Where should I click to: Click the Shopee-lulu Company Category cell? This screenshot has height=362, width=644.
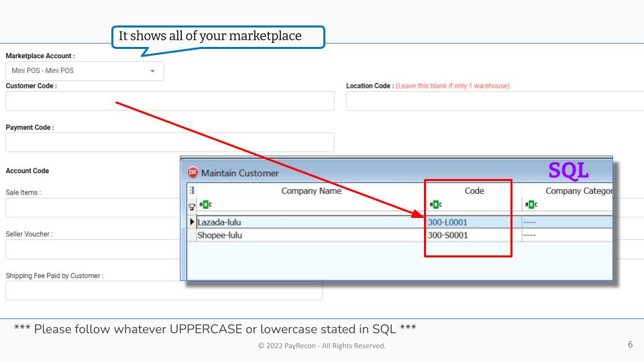click(x=568, y=235)
